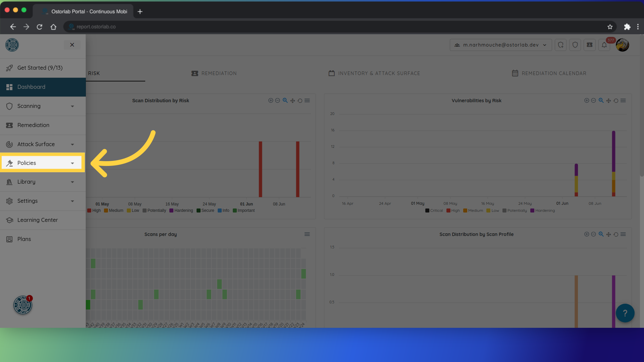Open Get Started (9/13) checklist
The height and width of the screenshot is (362, 644).
tap(40, 68)
